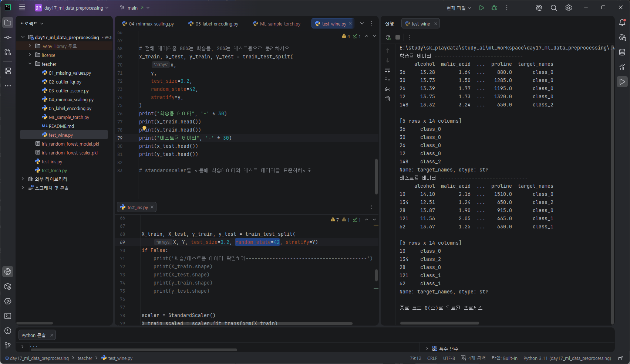
Task: Toggle scroll to end of output
Action: tap(388, 79)
